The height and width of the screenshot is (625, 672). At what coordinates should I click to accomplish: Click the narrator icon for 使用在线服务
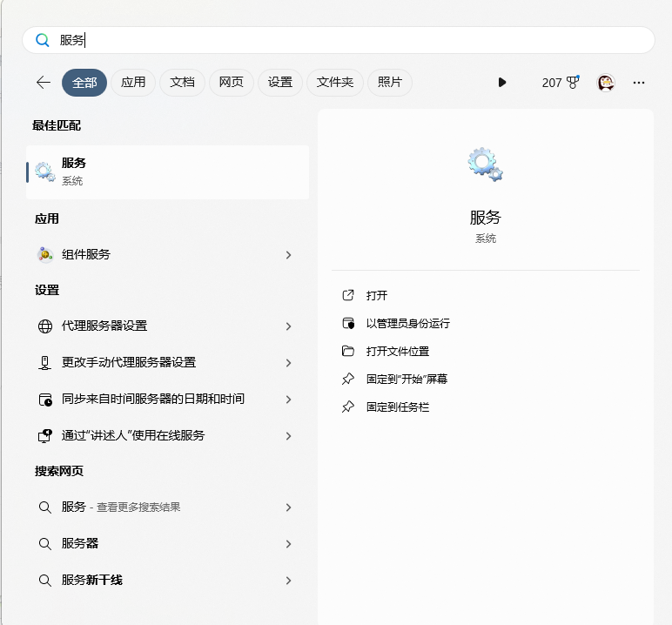45,436
